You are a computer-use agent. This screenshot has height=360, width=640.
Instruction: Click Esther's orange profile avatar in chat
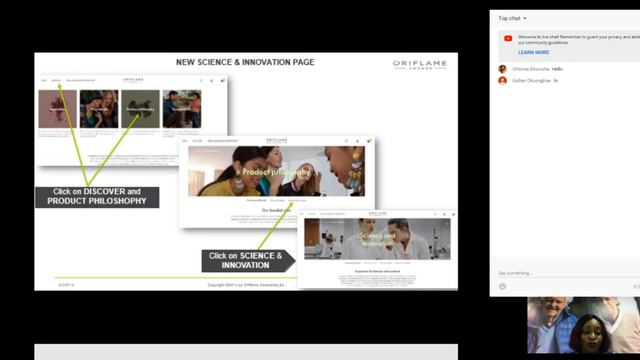point(502,80)
